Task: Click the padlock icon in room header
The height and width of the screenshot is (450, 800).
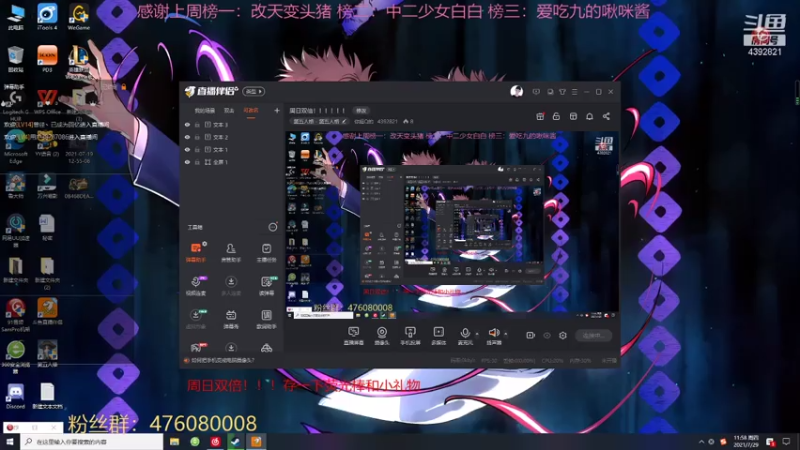Action: [x=556, y=116]
